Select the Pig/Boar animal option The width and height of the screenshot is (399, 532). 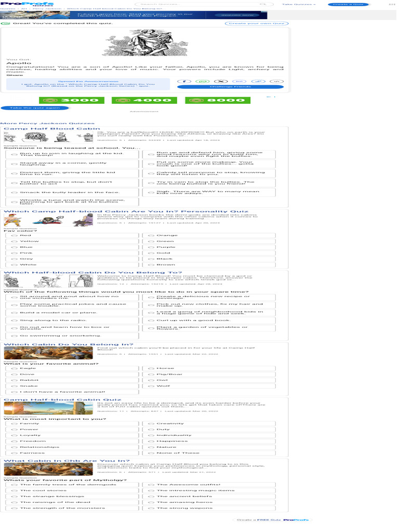point(209,374)
